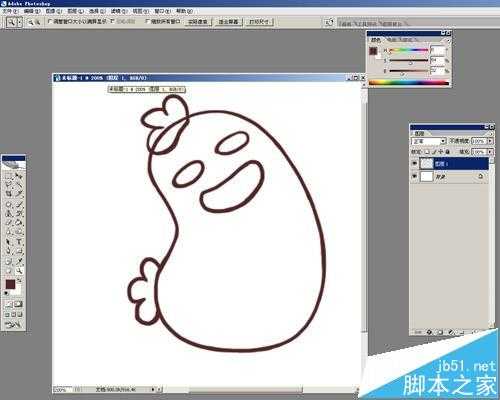Click the Actual Pixels button
Image resolution: width=500 pixels, height=400 pixels.
click(x=198, y=22)
